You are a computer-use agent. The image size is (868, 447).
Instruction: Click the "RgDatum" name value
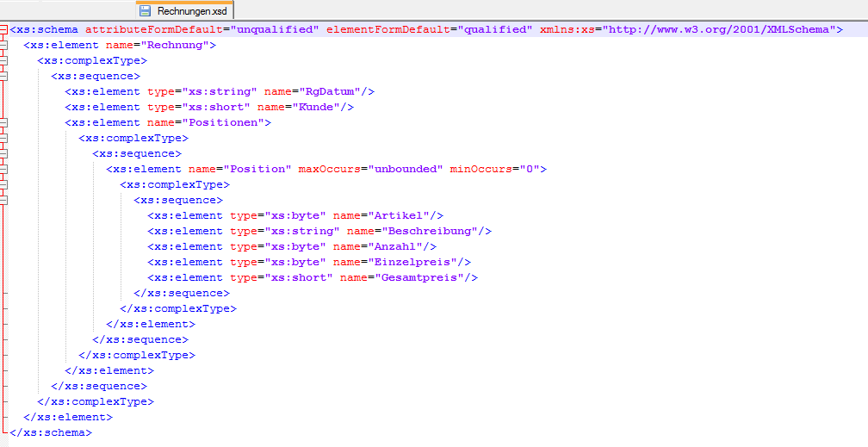point(333,91)
